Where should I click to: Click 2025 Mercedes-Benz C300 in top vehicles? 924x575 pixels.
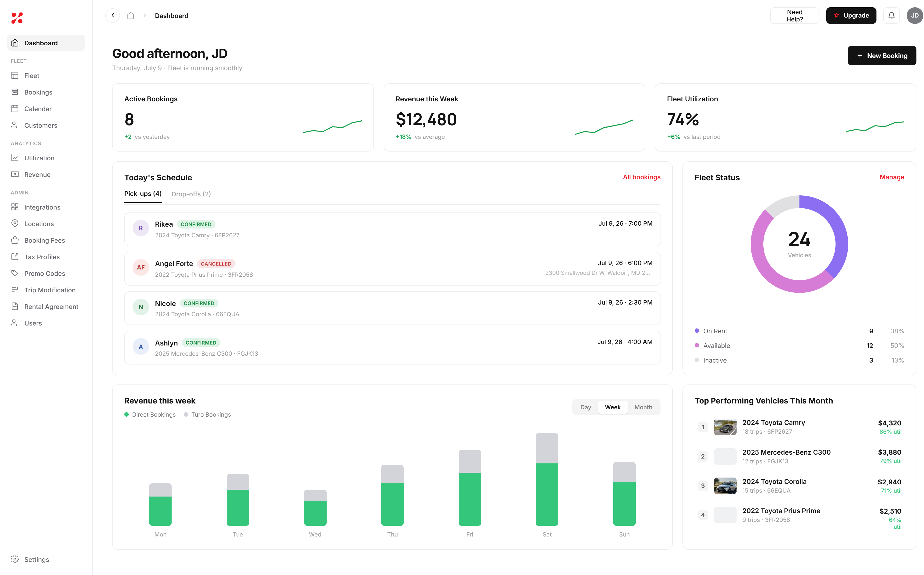tap(799, 456)
